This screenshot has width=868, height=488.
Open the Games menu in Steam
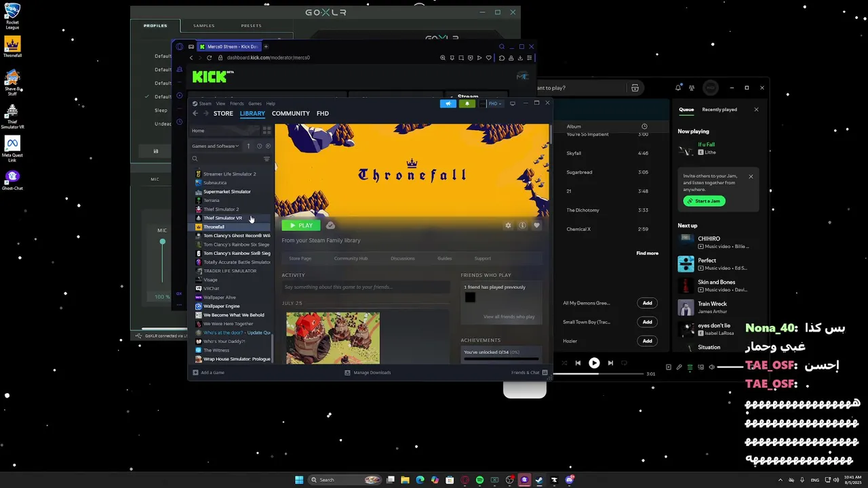(255, 104)
